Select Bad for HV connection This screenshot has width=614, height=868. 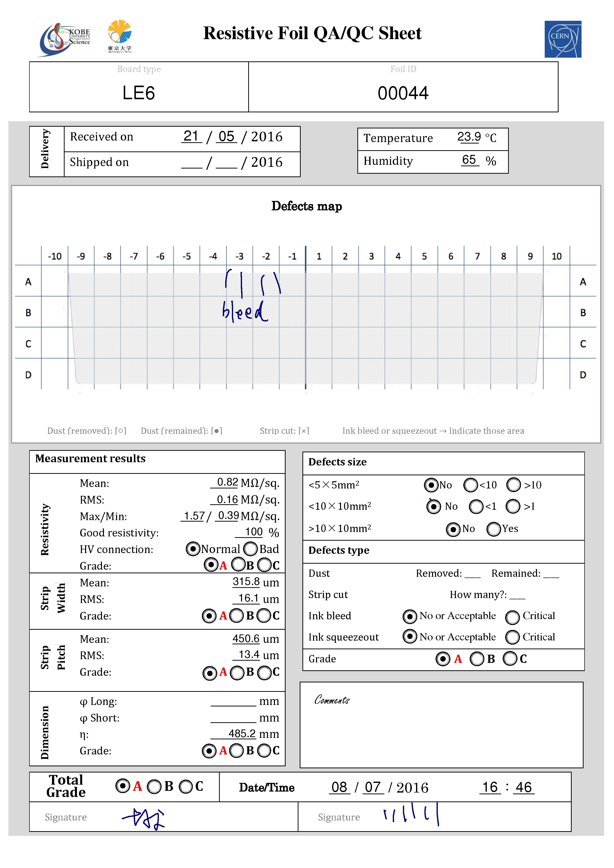250,549
